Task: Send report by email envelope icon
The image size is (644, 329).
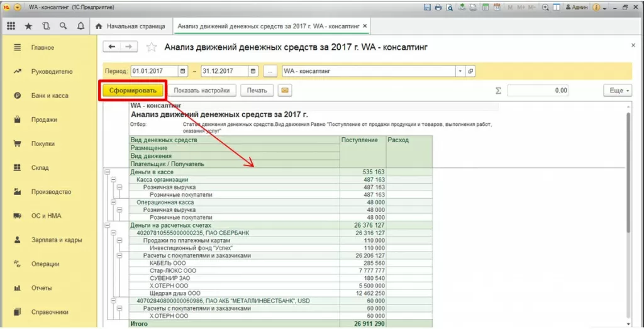Action: (285, 91)
